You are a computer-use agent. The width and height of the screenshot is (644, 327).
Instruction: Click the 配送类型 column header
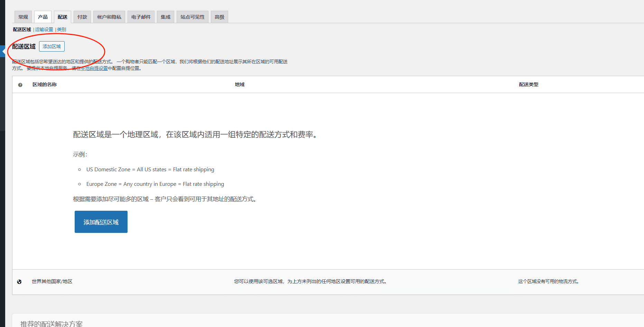tap(529, 84)
